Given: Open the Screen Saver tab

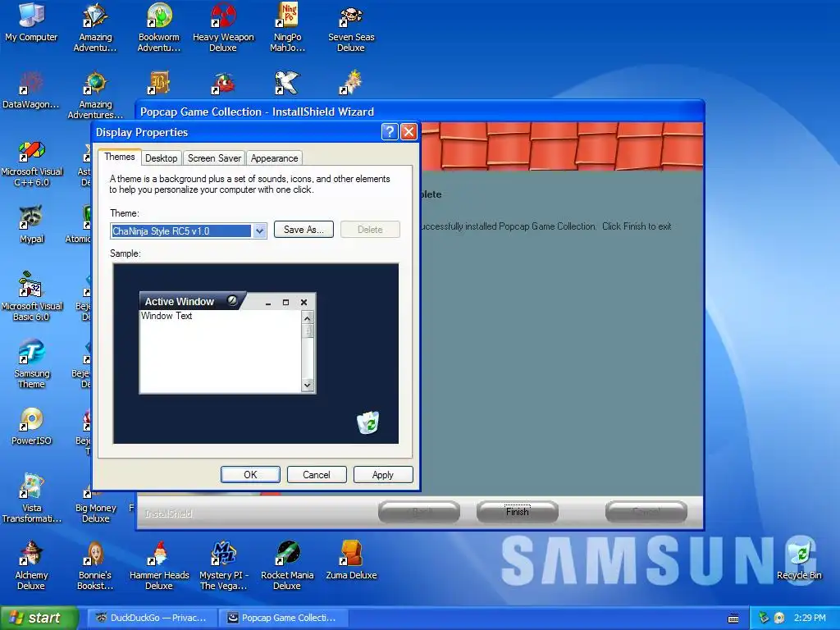Looking at the screenshot, I should [214, 158].
